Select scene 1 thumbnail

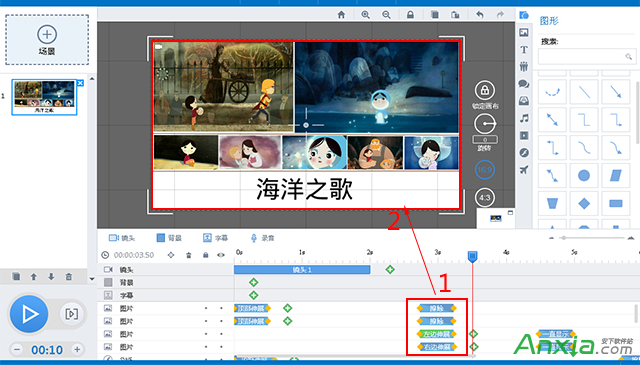(44, 97)
